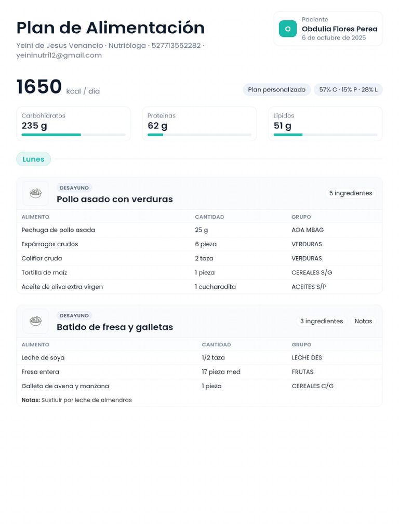Click the 17 pieza med quantity cell

point(221,372)
